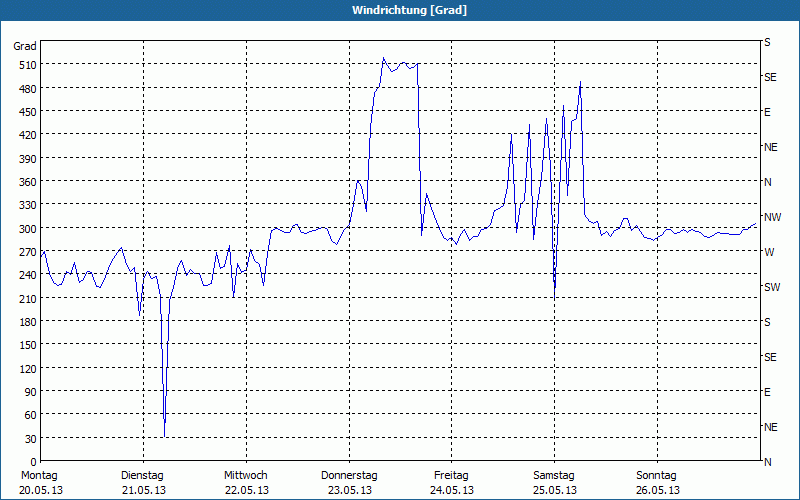Select the 60 value on the degree axis
Screen dimensions: 800x500
[31, 415]
